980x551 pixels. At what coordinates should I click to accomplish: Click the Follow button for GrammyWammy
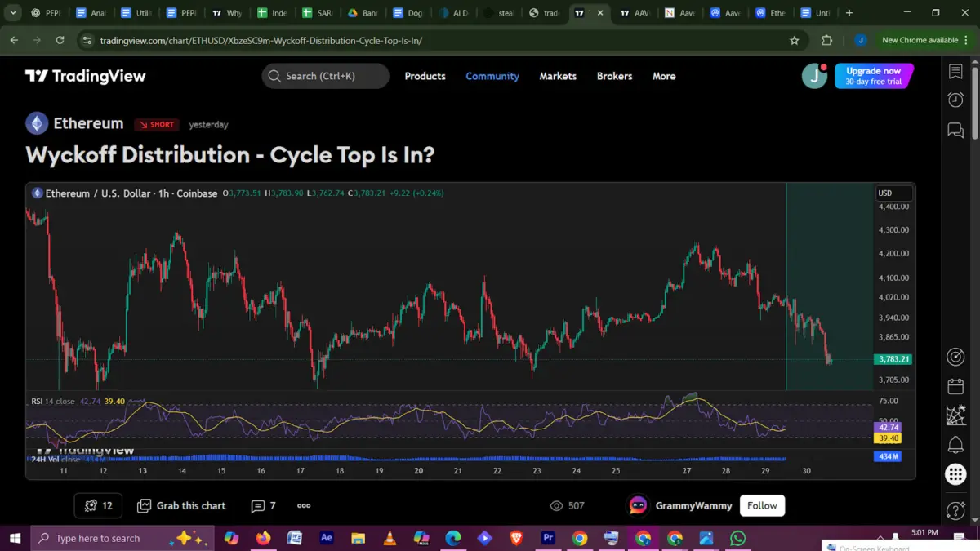(x=761, y=505)
